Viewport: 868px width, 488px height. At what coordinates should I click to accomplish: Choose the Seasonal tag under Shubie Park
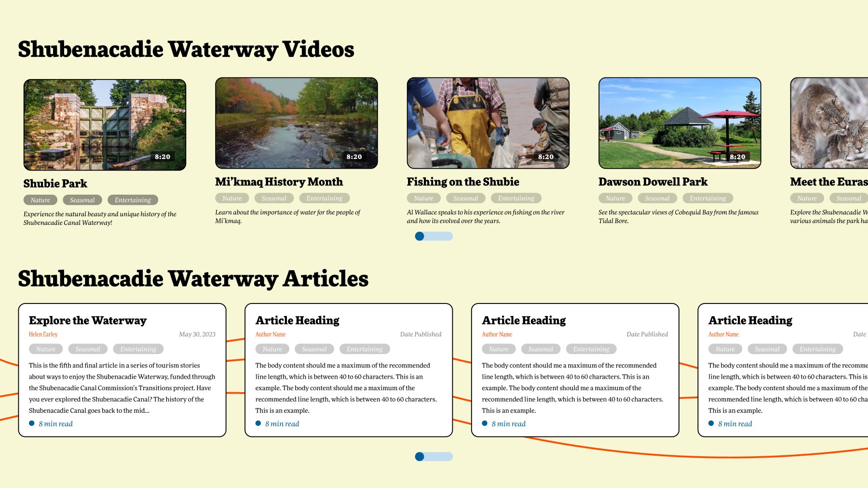click(x=82, y=200)
